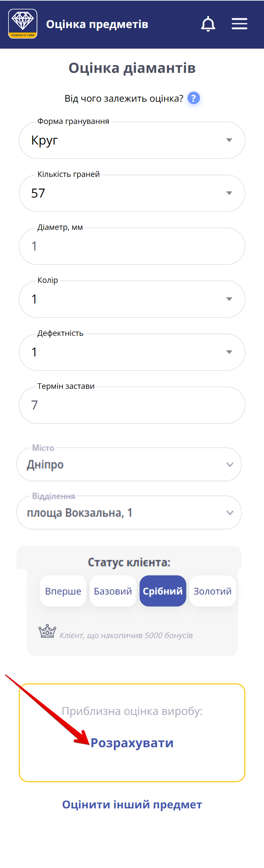
Task: Switch to Золотий client status
Action: (x=212, y=591)
